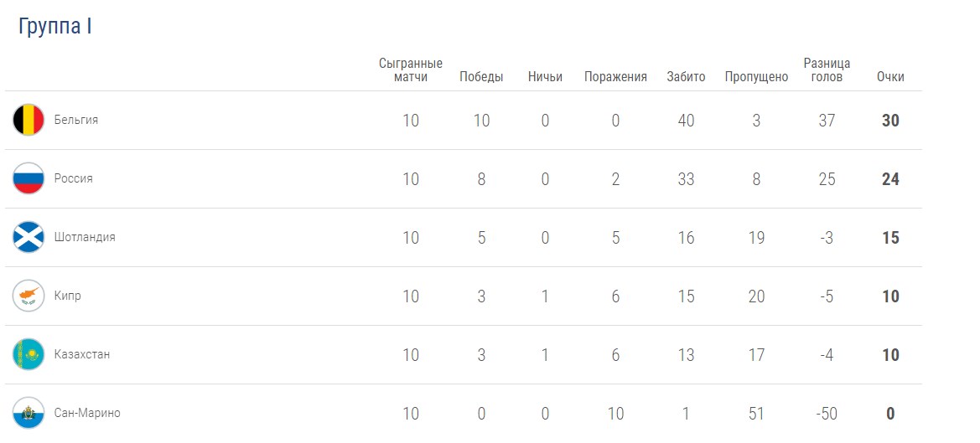The width and height of the screenshot is (980, 443).
Task: Click the San Marino flag icon
Action: [x=29, y=413]
